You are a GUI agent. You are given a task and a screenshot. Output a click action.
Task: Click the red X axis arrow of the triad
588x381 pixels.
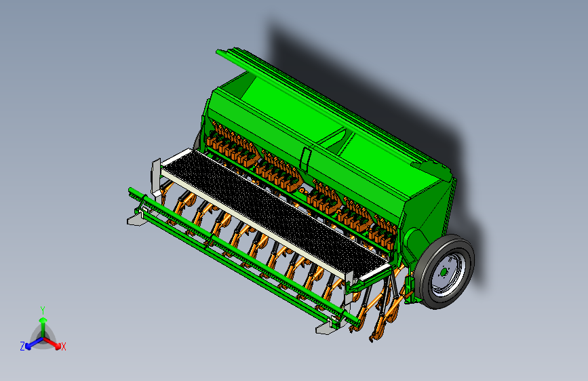tap(52, 343)
